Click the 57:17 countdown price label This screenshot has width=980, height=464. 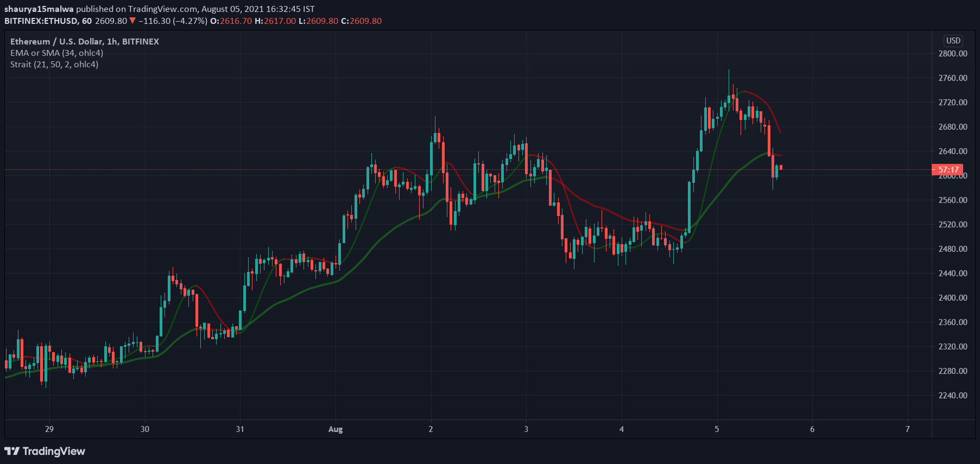point(947,170)
